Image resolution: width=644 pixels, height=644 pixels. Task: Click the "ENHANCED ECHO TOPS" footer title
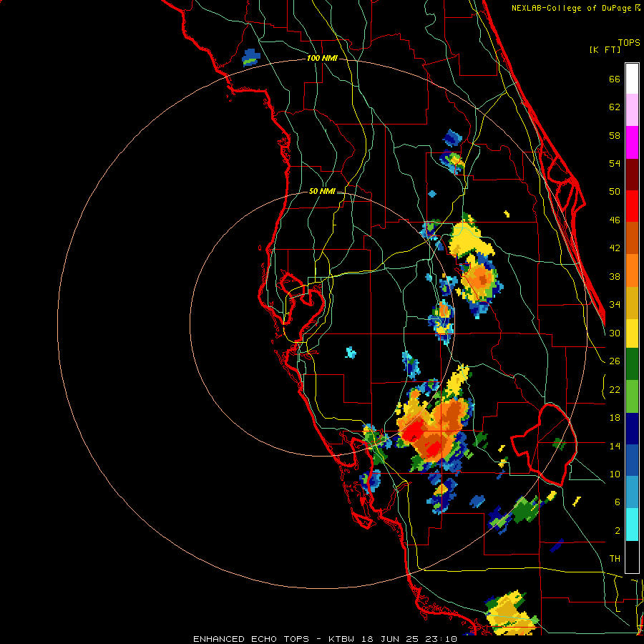tap(251, 639)
